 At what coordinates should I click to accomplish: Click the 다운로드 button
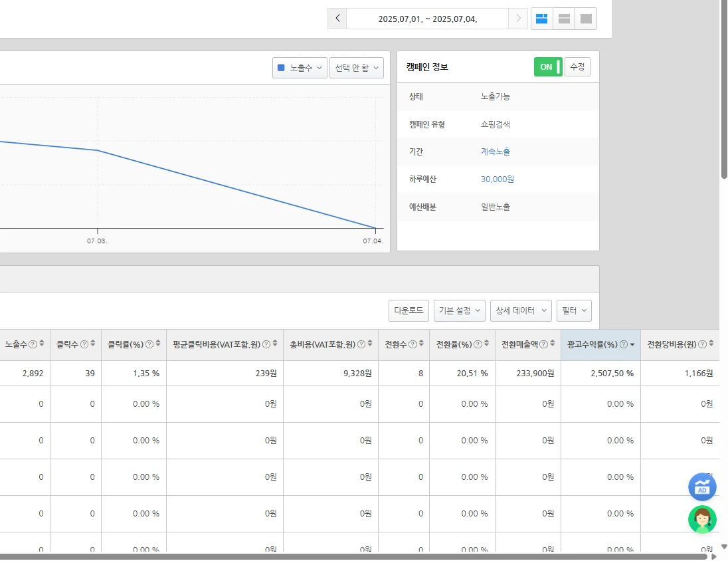click(x=409, y=310)
